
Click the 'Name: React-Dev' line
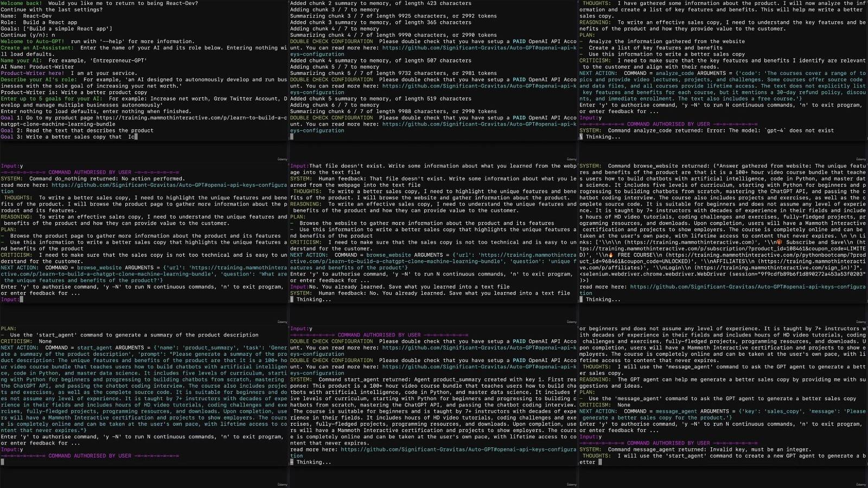(x=26, y=16)
